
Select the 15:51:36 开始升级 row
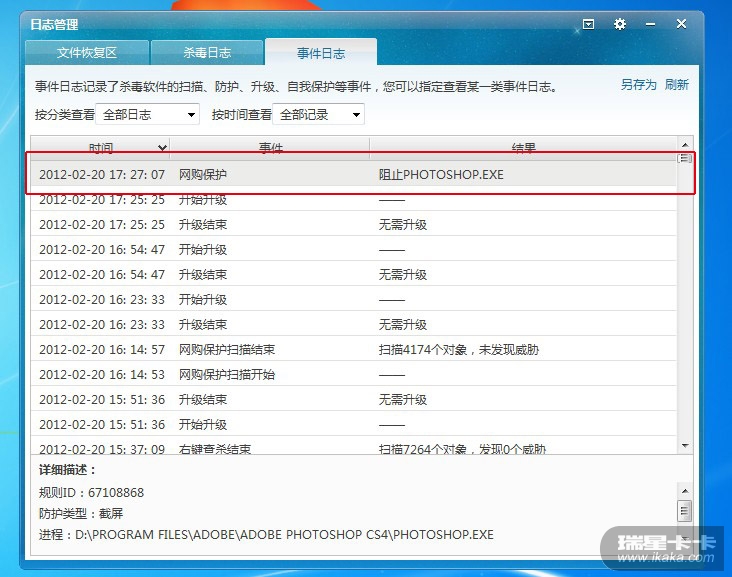[353, 424]
